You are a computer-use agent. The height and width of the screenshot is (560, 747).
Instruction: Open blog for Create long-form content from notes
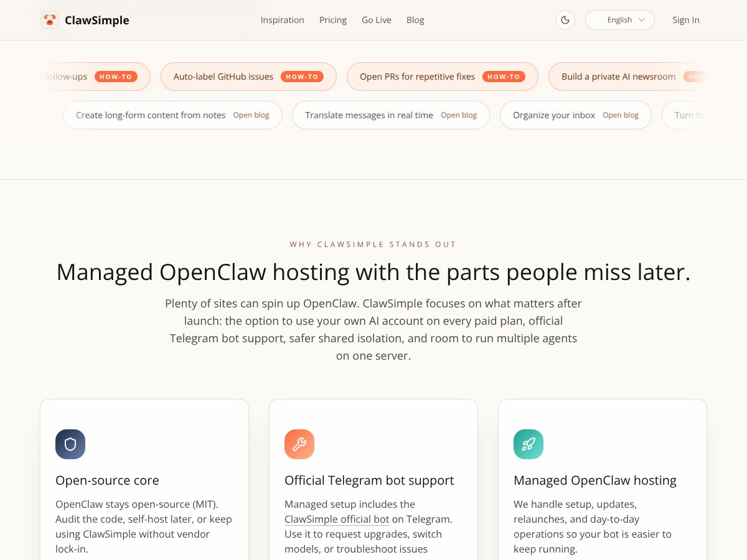click(251, 115)
